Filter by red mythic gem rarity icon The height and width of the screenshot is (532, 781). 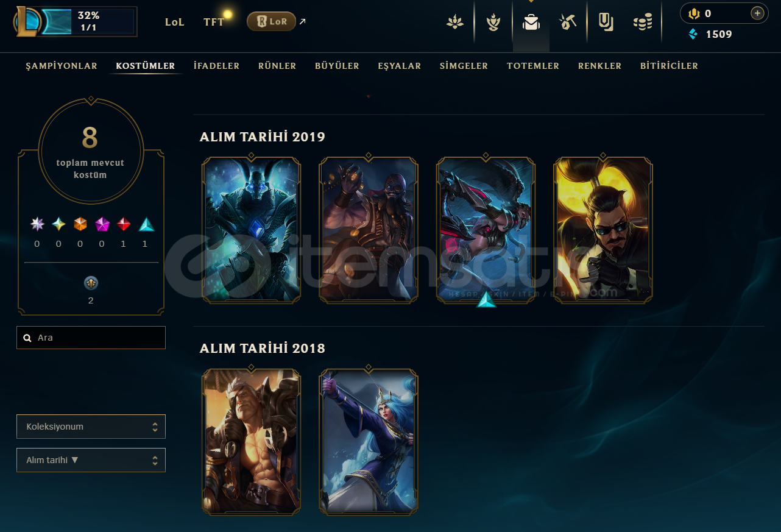[x=124, y=224]
